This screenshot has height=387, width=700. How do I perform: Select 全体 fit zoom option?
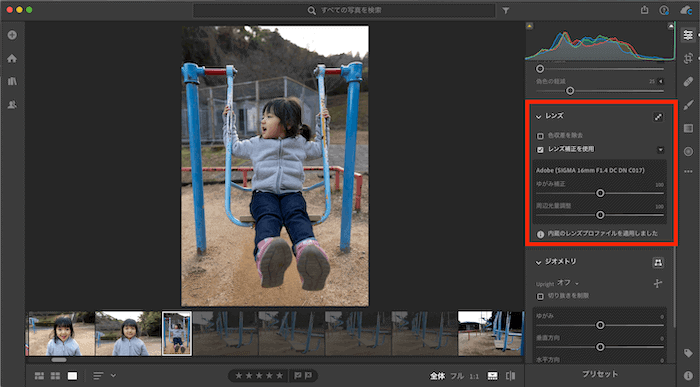(437, 376)
